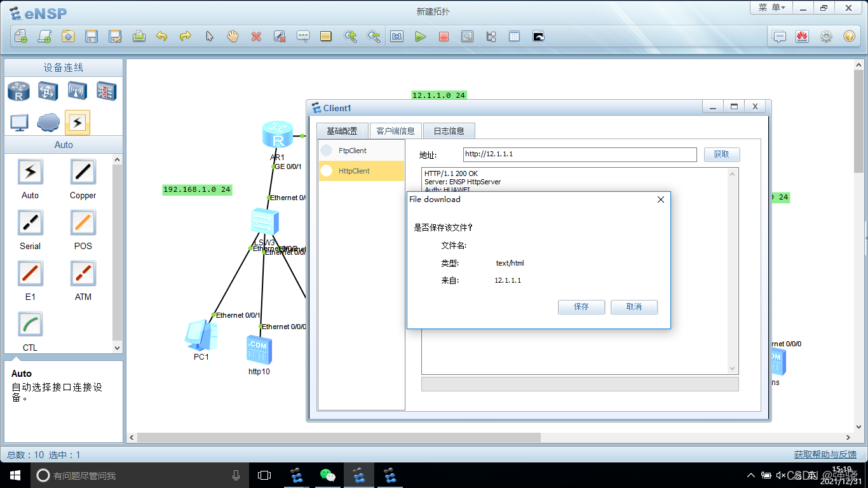868x488 pixels.
Task: Select the PC terminal device category
Action: tap(18, 123)
